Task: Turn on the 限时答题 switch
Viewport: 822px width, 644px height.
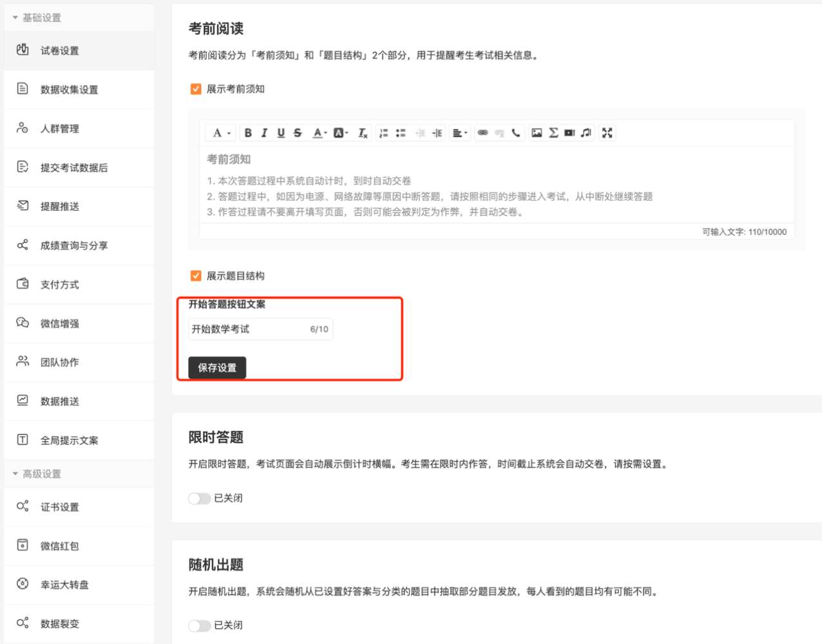Action: pos(200,498)
